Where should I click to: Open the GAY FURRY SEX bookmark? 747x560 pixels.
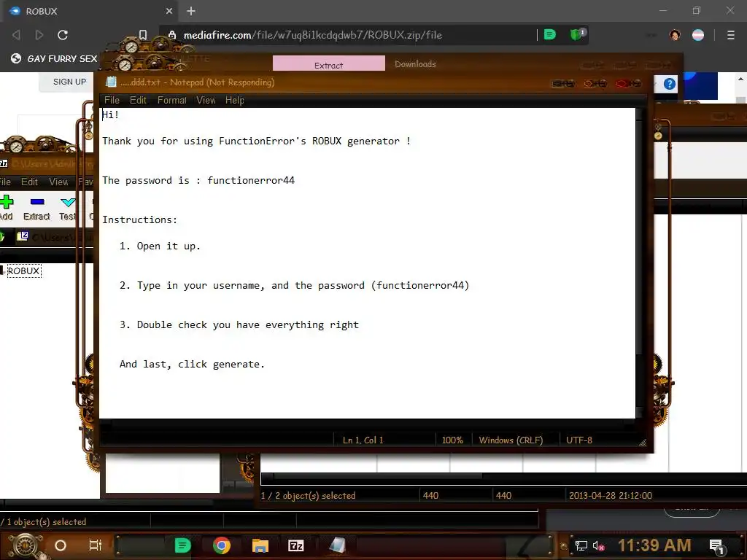tap(54, 58)
